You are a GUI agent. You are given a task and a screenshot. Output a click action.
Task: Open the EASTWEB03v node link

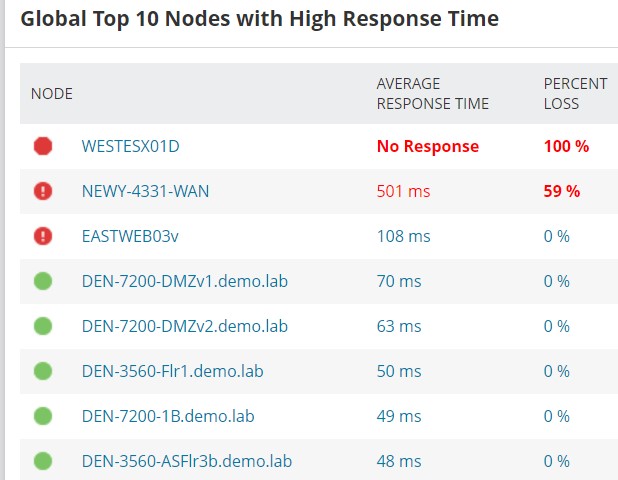pyautogui.click(x=130, y=236)
